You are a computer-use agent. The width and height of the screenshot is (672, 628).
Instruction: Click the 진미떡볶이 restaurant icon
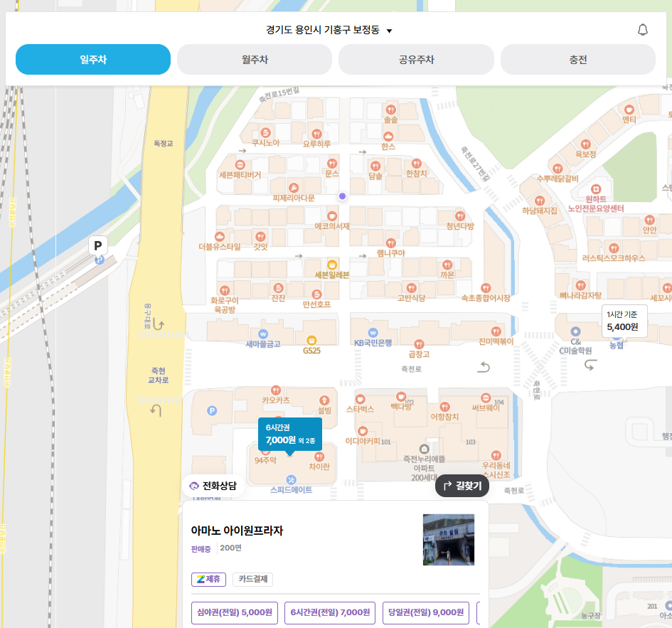[x=496, y=331]
